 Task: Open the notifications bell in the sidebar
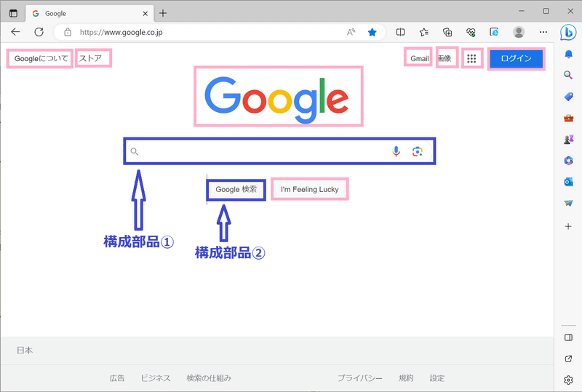(568, 55)
